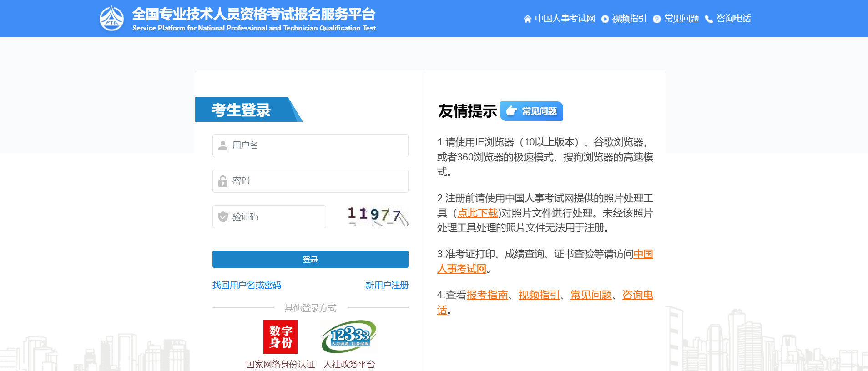Viewport: 868px width, 371px height.
Task: Focus the 密码 input field
Action: coord(318,181)
